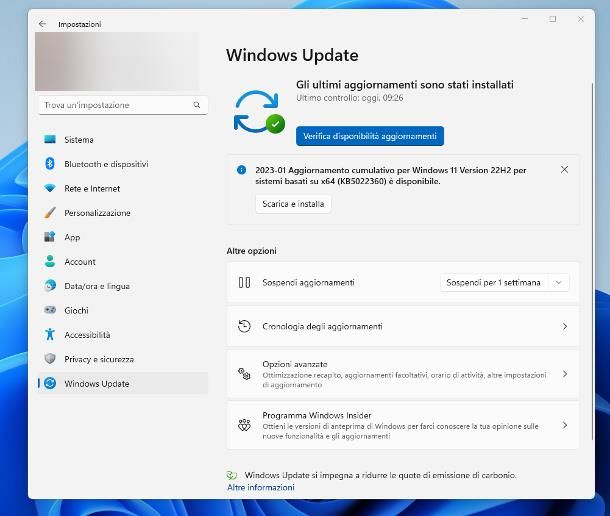The image size is (610, 516).
Task: Open Altre informazioni link
Action: tap(261, 487)
